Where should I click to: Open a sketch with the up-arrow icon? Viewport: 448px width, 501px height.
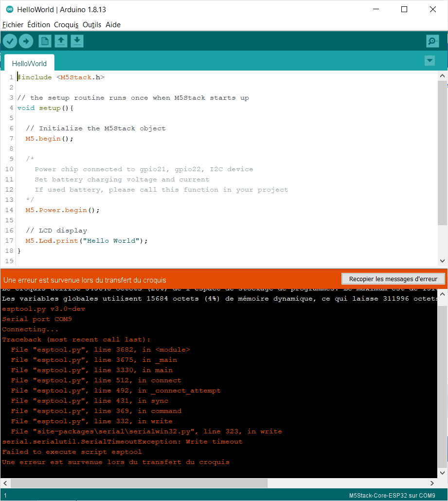61,41
